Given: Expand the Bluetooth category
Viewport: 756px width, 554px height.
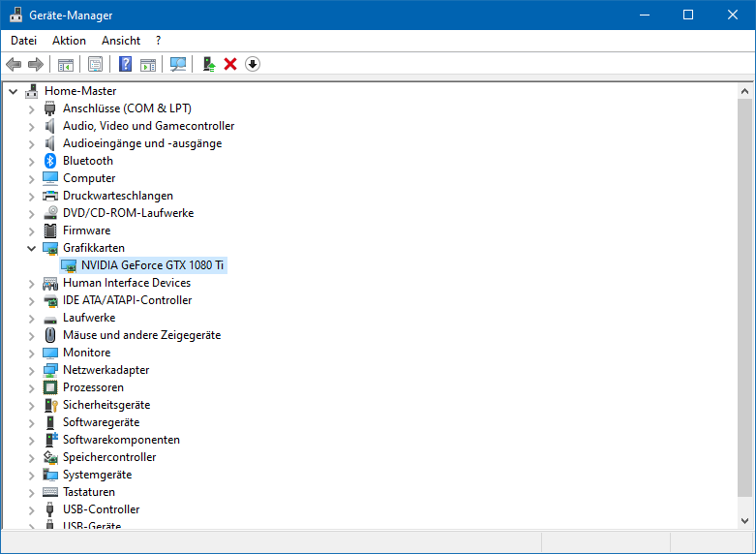Looking at the screenshot, I should pyautogui.click(x=31, y=161).
